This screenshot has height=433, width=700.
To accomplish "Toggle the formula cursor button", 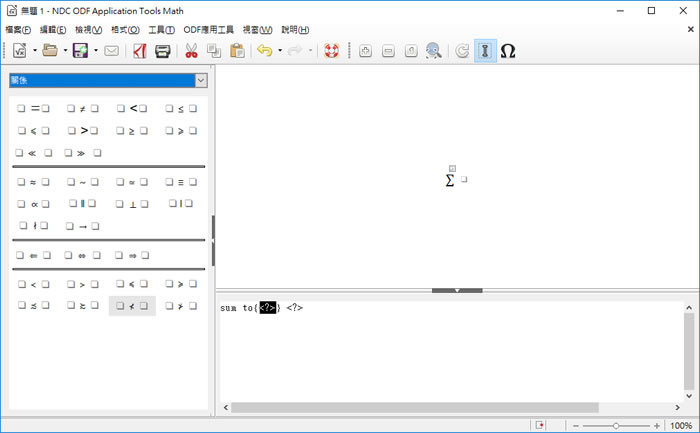I will click(x=485, y=51).
